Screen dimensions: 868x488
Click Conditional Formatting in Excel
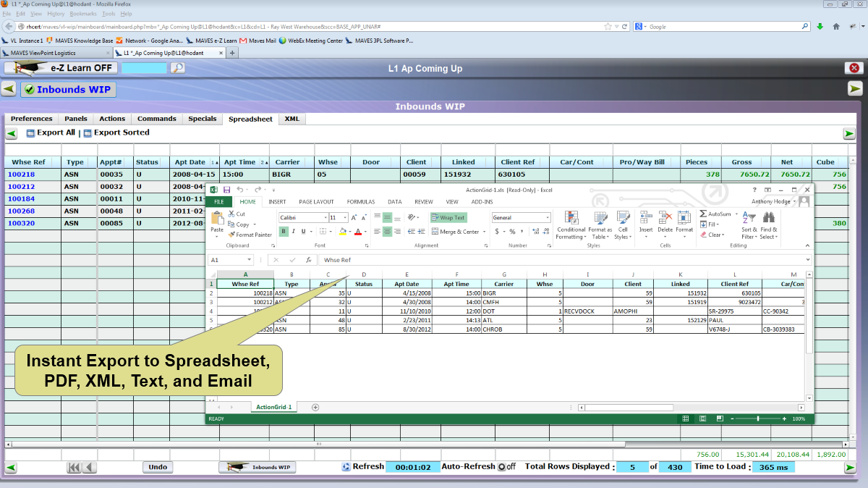click(x=571, y=224)
